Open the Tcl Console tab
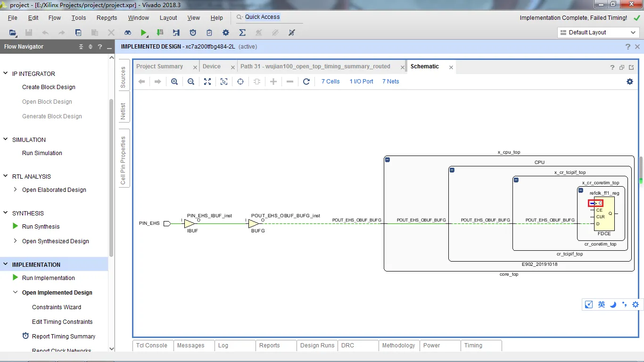The width and height of the screenshot is (644, 362). 152,346
